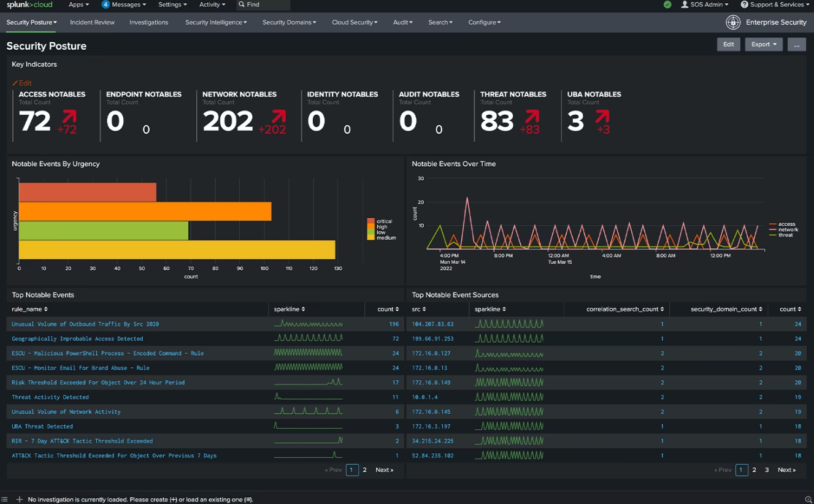Open the Cloud Security dropdown

pos(356,22)
